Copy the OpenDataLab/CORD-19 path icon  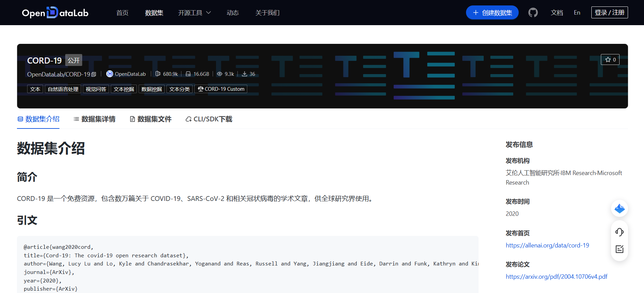(x=94, y=74)
